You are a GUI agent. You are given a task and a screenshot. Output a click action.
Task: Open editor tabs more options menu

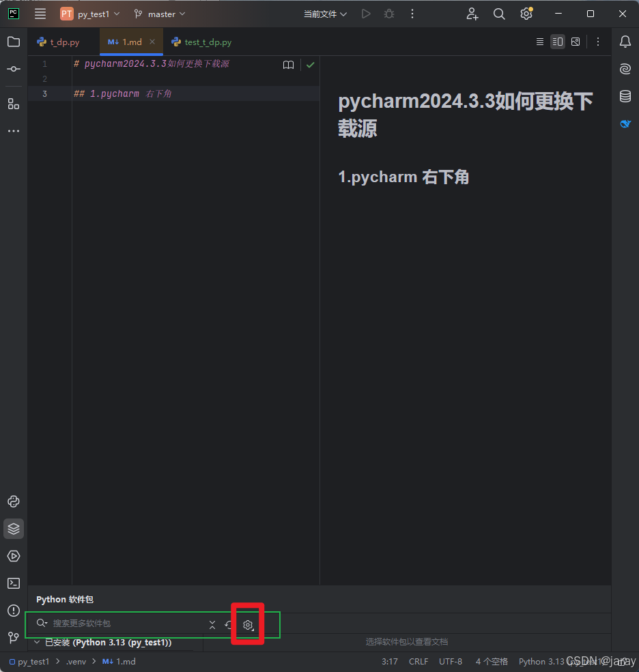[598, 42]
